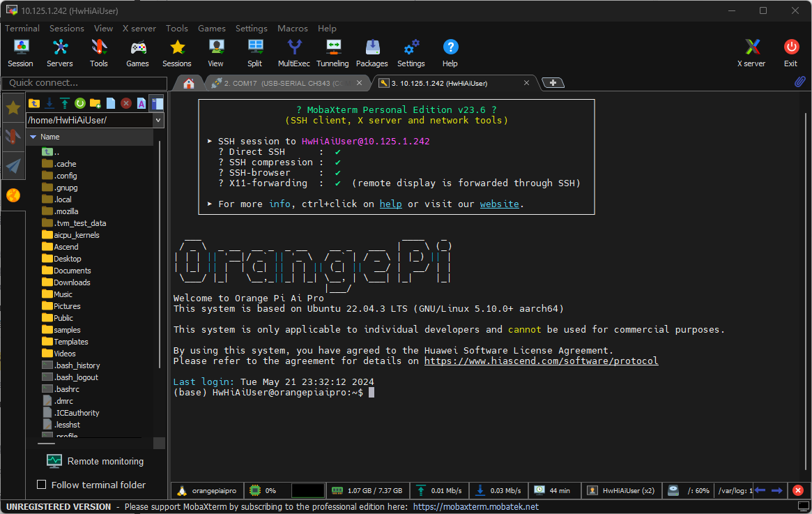The height and width of the screenshot is (514, 812).
Task: Open the Games menu in menu bar
Action: 212,29
